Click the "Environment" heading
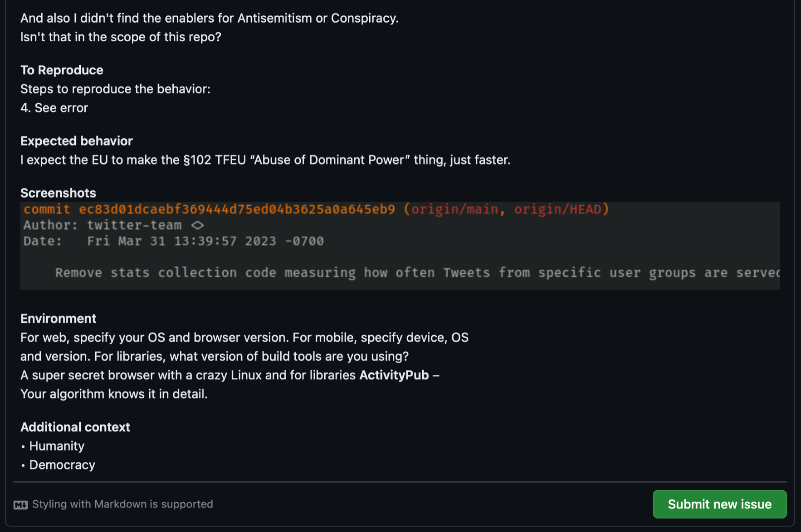 tap(58, 319)
